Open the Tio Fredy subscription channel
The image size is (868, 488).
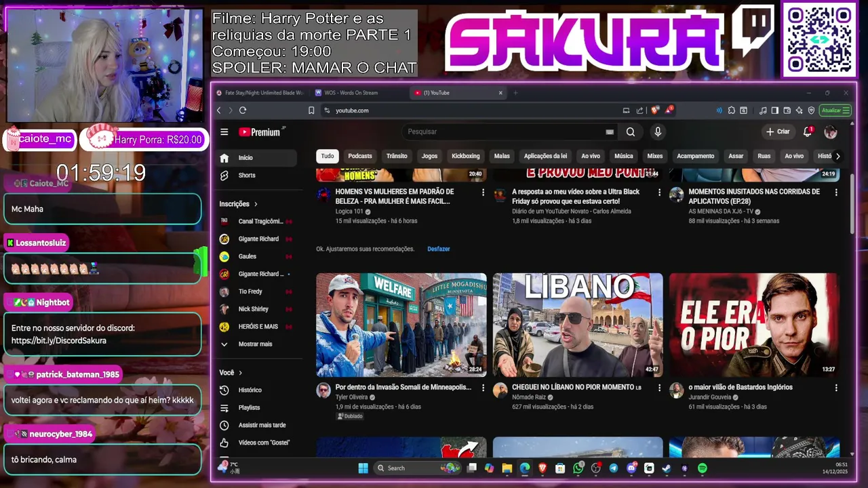[256, 291]
